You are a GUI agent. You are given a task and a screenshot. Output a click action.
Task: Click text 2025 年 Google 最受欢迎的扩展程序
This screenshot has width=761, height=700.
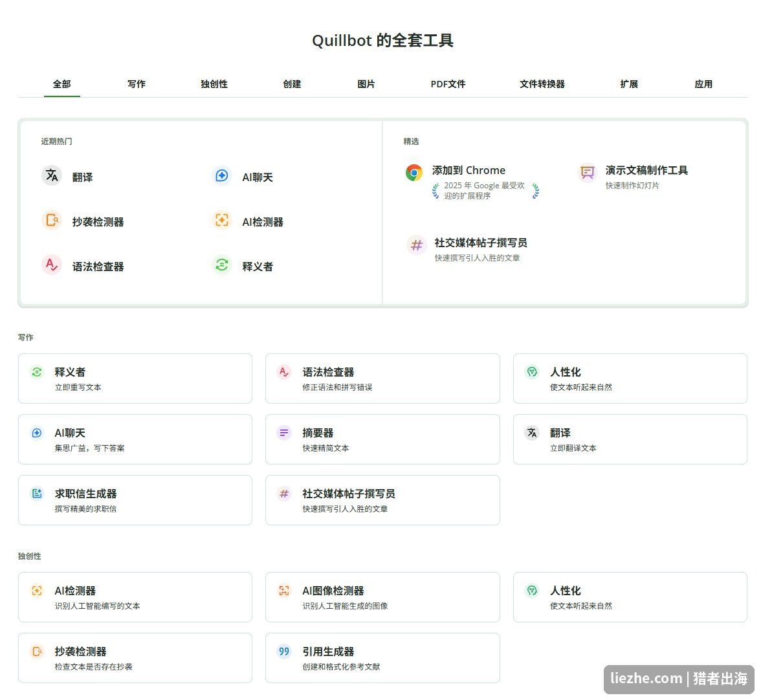coord(484,191)
